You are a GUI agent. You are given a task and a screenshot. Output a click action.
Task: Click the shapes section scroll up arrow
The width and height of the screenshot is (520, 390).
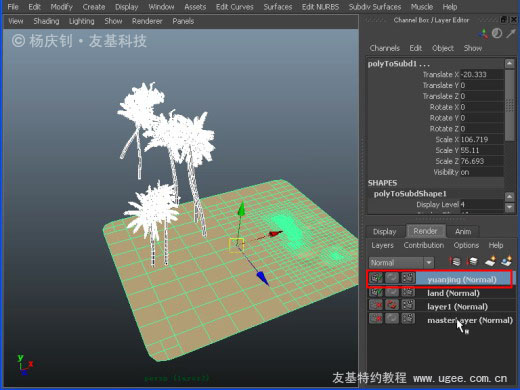509,197
